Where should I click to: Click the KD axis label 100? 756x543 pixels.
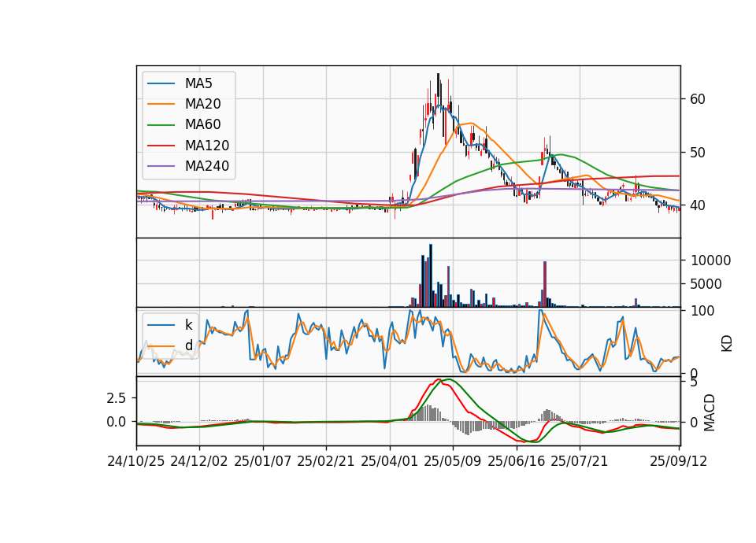click(702, 311)
